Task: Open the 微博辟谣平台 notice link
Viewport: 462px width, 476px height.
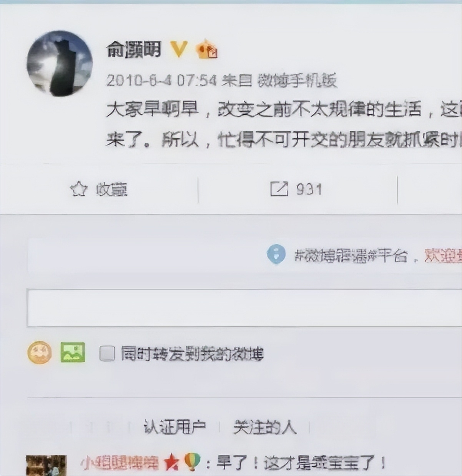Action: pyautogui.click(x=351, y=255)
